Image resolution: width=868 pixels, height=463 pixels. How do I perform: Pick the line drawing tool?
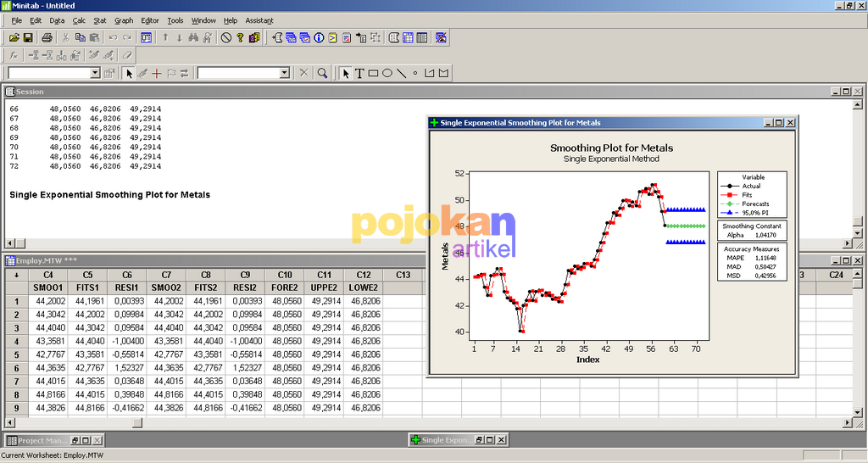(401, 73)
